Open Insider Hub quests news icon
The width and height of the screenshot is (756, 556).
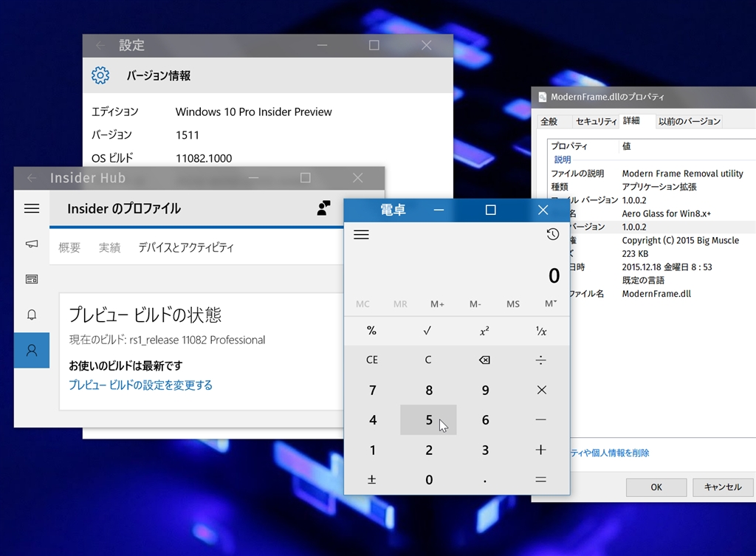point(32,279)
